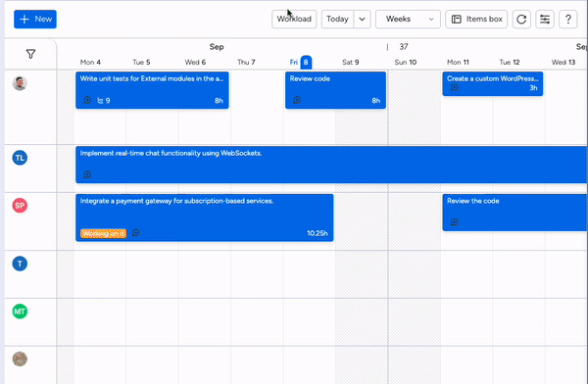Expand the Today dropdown arrow
This screenshot has width=588, height=384.
coord(362,20)
